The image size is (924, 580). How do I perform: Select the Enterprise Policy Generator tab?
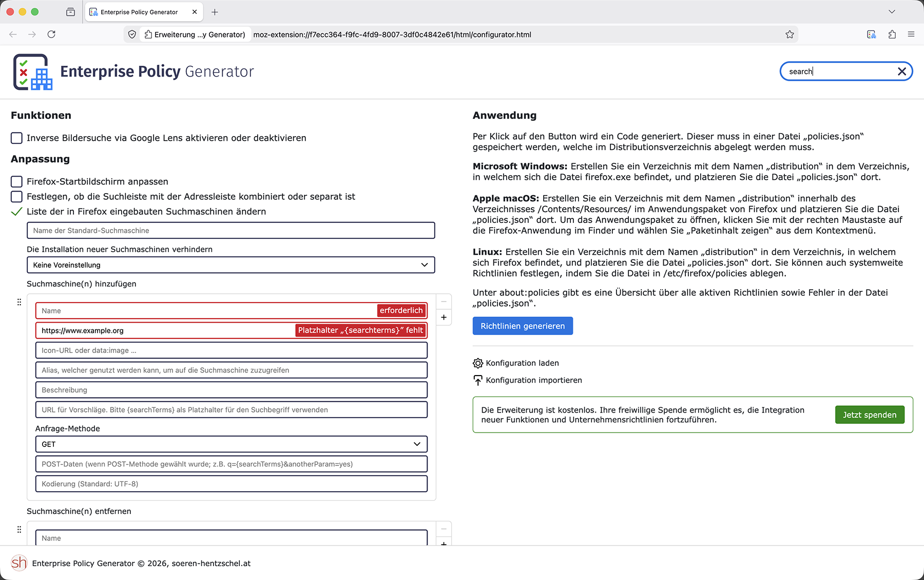tap(139, 12)
